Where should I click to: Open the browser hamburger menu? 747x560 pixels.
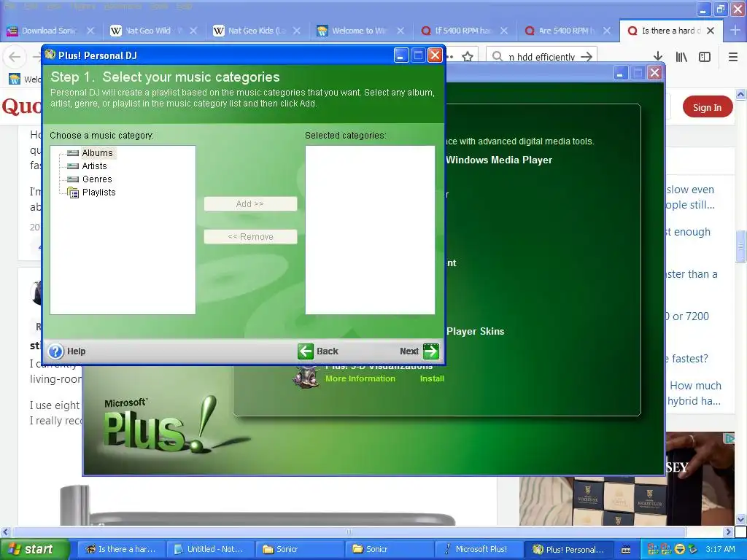tap(733, 57)
